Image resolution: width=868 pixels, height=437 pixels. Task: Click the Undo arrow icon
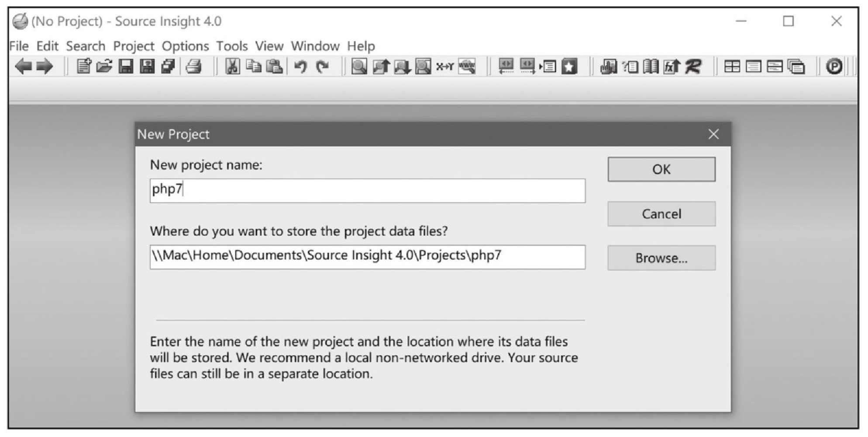click(300, 66)
